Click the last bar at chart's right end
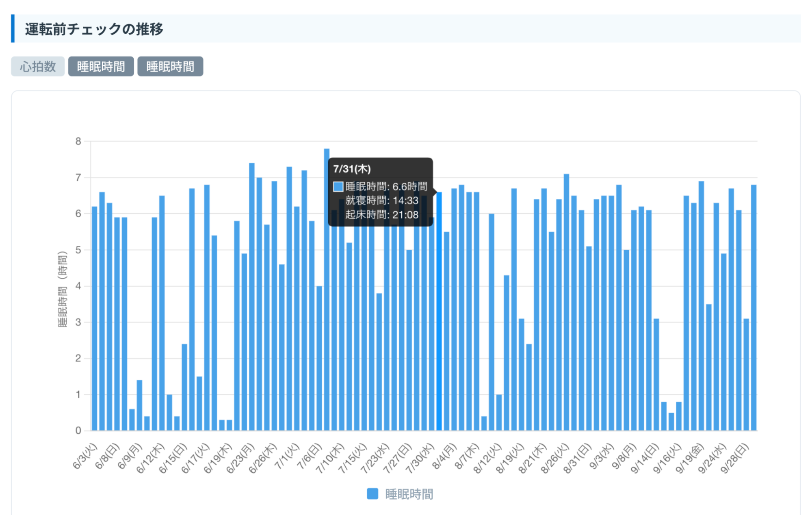This screenshot has width=812, height=515. click(x=754, y=309)
